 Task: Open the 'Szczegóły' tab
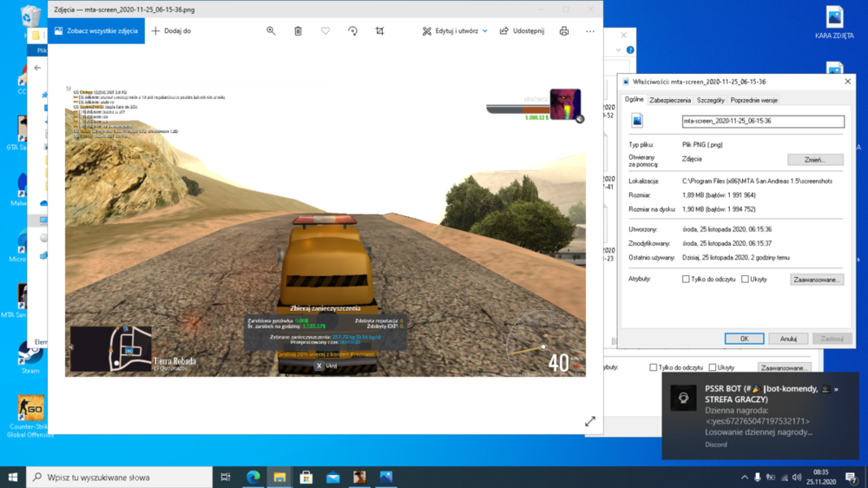[x=710, y=100]
